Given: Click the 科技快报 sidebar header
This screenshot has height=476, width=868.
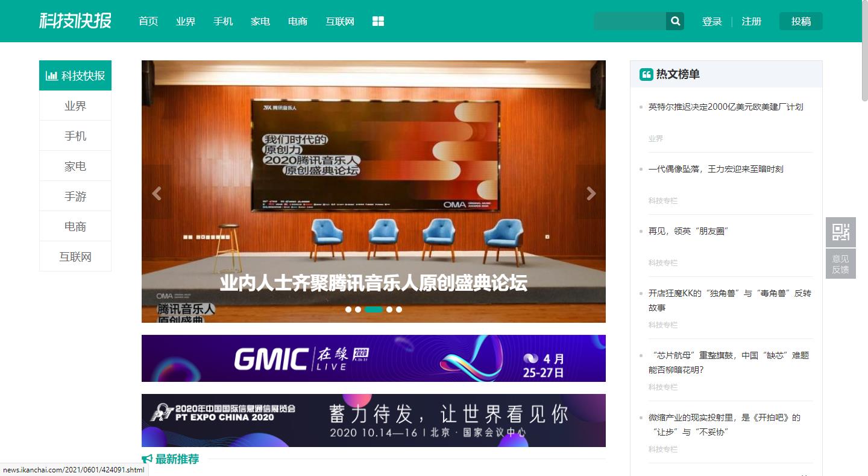Looking at the screenshot, I should (x=75, y=75).
